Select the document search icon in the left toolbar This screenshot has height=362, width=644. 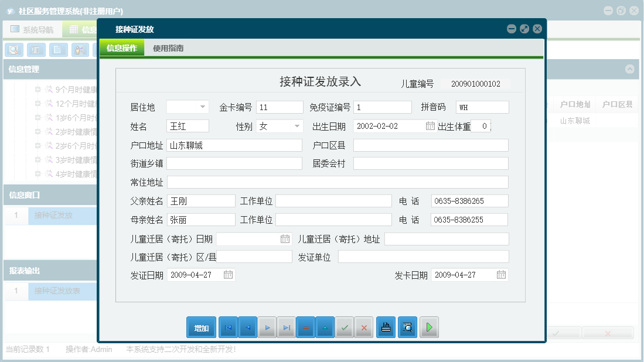pos(13,50)
